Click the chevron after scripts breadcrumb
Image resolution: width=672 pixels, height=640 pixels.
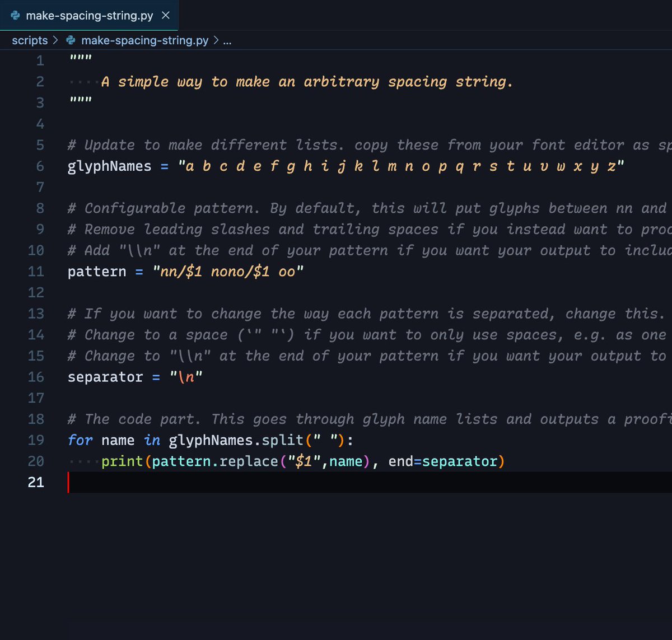[x=55, y=40]
